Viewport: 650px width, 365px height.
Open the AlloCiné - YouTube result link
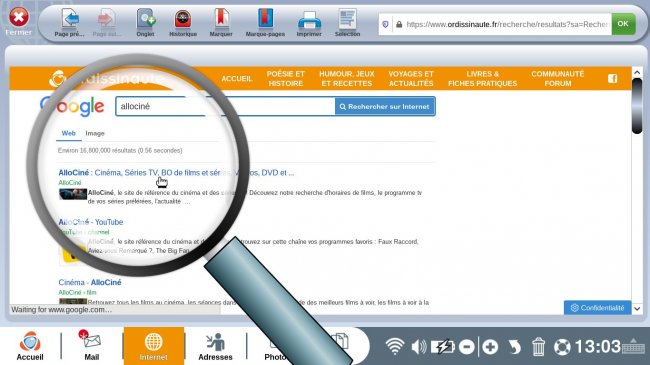(x=91, y=222)
